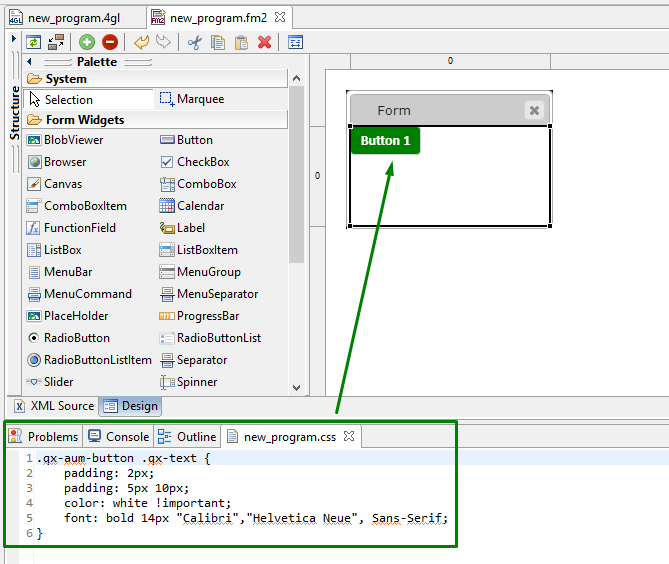Click the red remove (minus) toolbar icon

coord(110,42)
